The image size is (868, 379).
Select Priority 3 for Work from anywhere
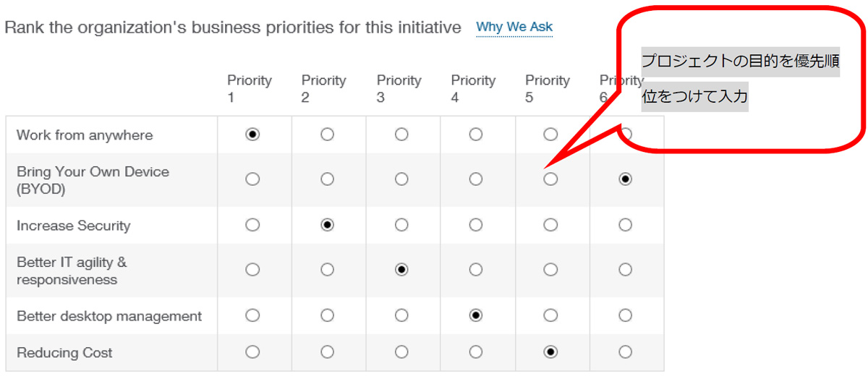(401, 135)
